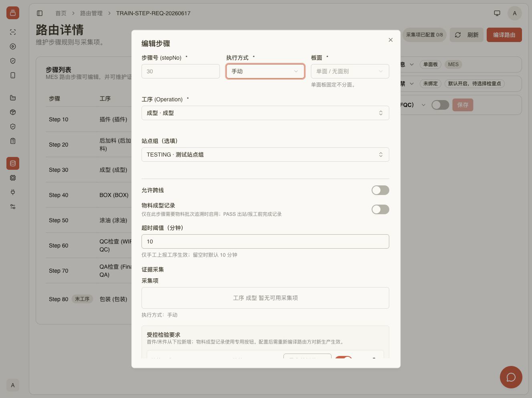Open the clipboard list icon in sidebar
The width and height of the screenshot is (532, 398).
coord(13,141)
